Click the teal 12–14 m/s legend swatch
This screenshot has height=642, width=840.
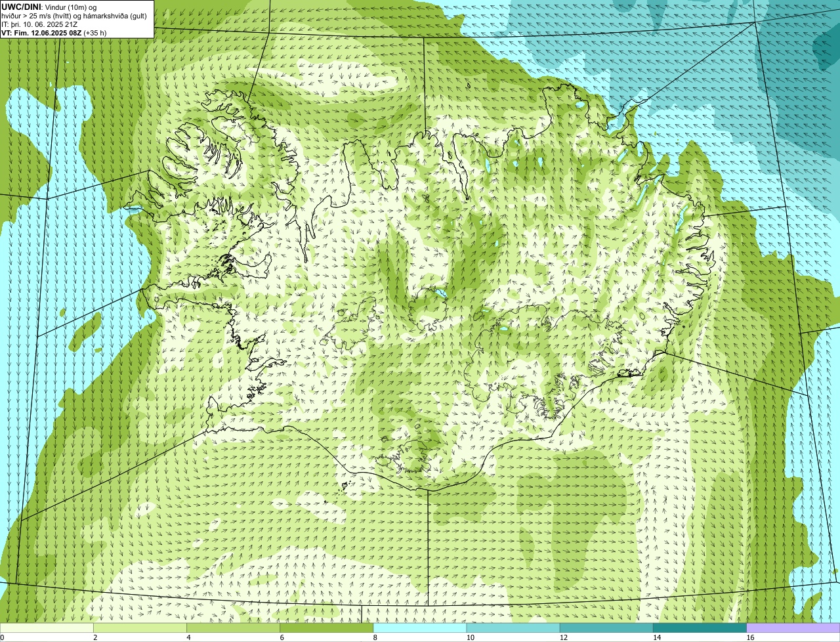click(x=606, y=628)
